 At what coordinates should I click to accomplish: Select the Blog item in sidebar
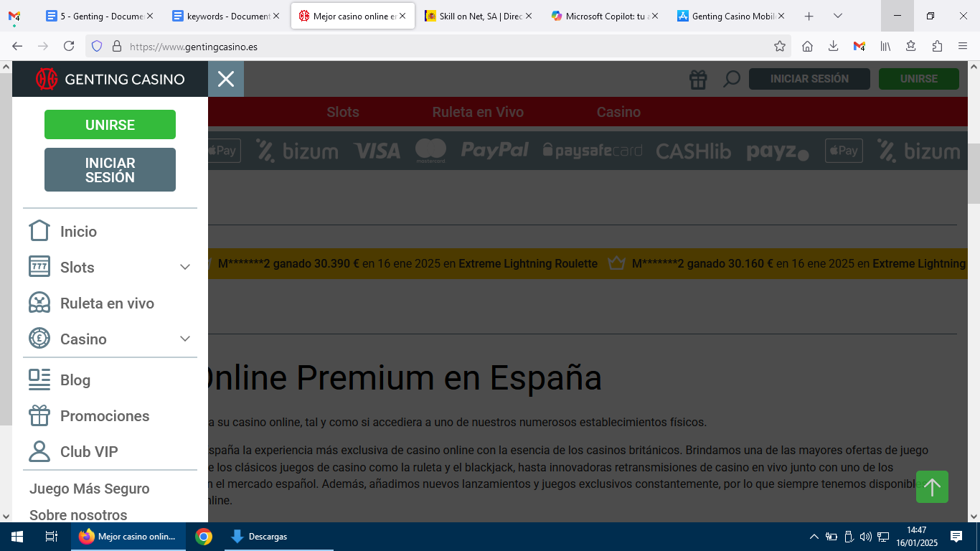(x=75, y=380)
